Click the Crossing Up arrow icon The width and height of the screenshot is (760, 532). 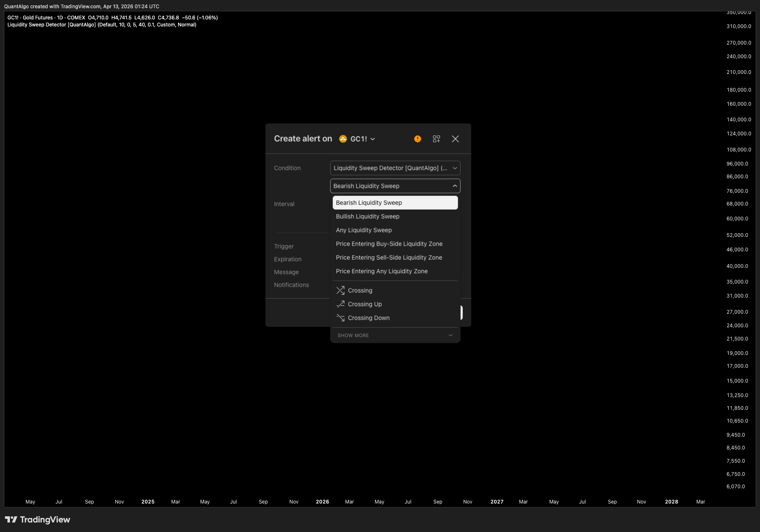tap(340, 304)
